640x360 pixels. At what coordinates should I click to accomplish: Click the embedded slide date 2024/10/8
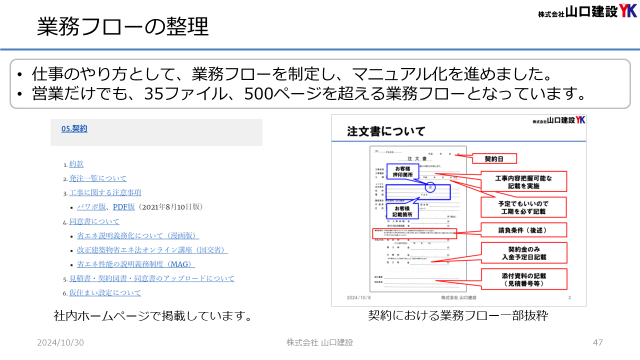click(x=358, y=298)
